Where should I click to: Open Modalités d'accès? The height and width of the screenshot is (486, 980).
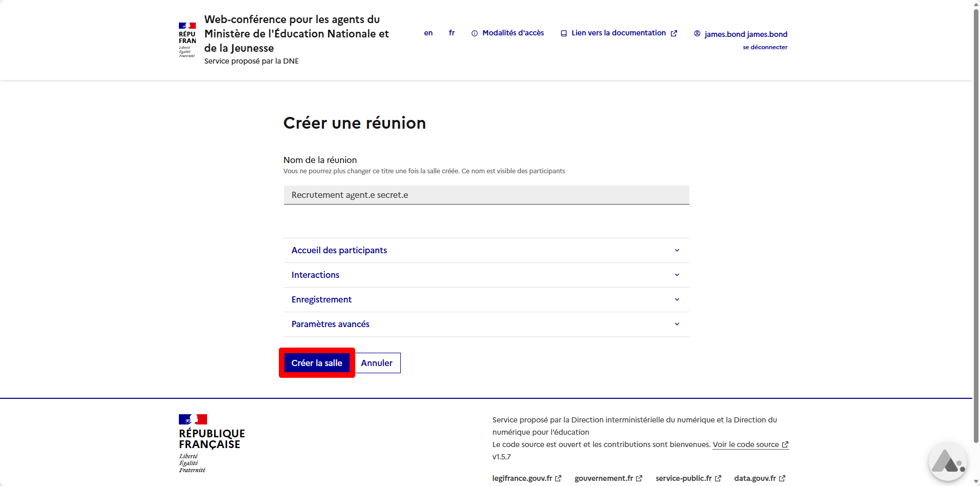point(508,33)
